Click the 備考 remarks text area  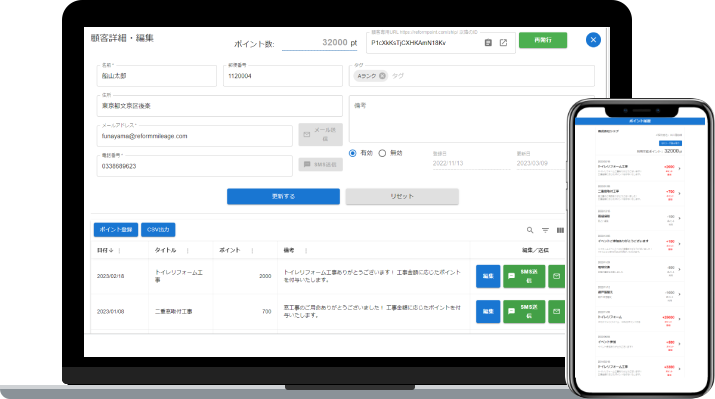pyautogui.click(x=457, y=119)
